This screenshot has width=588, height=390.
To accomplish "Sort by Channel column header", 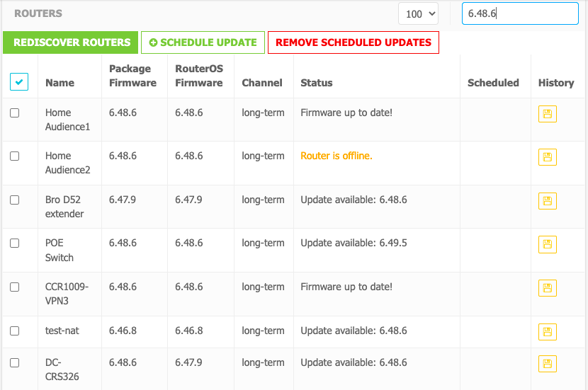I will pos(262,83).
